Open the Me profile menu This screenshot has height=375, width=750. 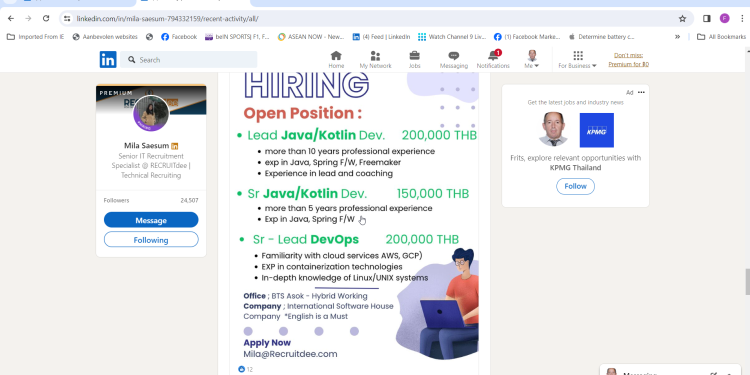click(x=532, y=60)
